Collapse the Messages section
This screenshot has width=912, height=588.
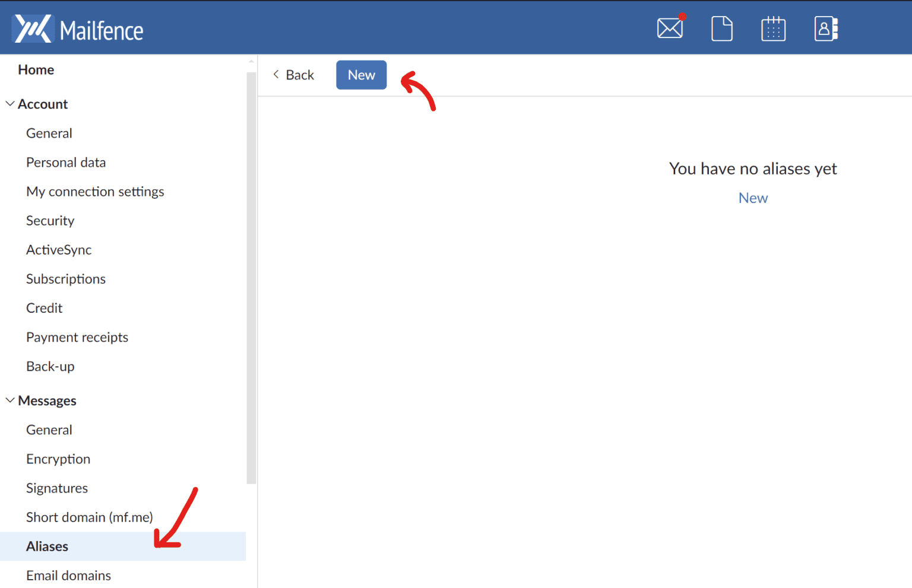(x=9, y=399)
